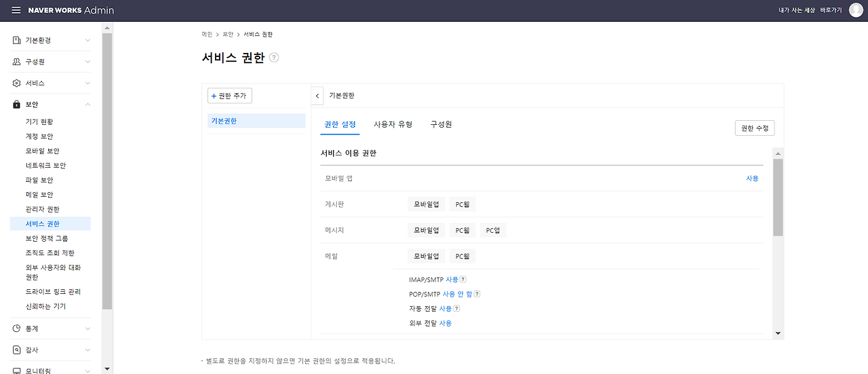Expand the 통계 menu section

coord(87,329)
